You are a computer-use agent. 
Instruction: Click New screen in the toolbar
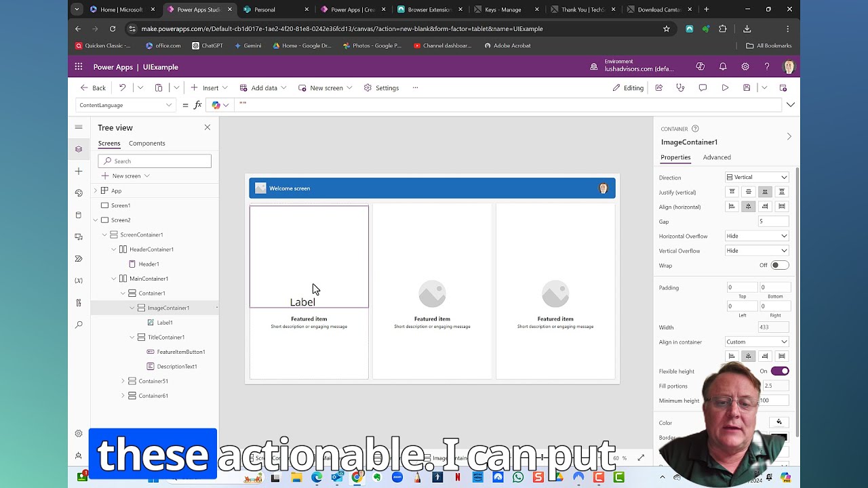(x=325, y=87)
